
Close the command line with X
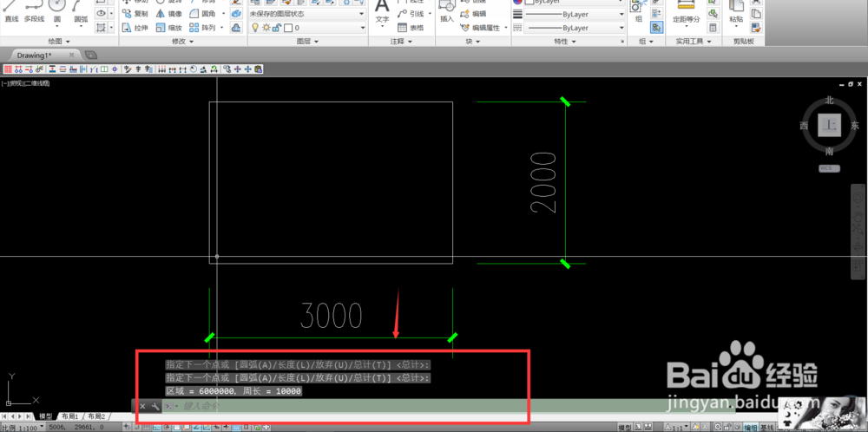tap(142, 407)
